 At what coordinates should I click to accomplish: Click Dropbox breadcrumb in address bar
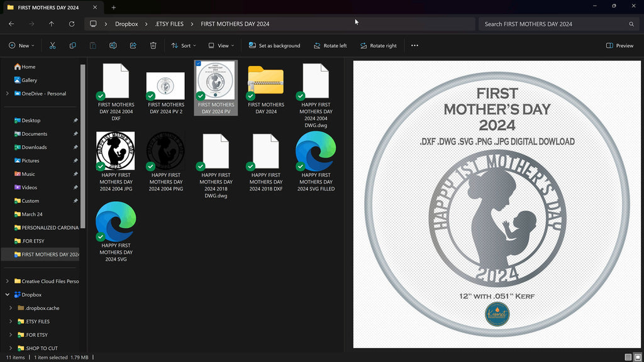click(126, 25)
